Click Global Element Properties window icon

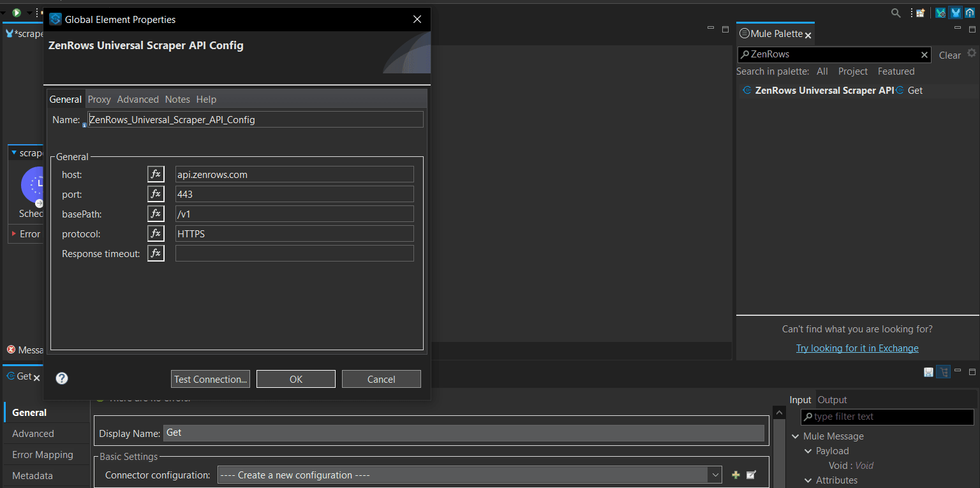click(56, 19)
